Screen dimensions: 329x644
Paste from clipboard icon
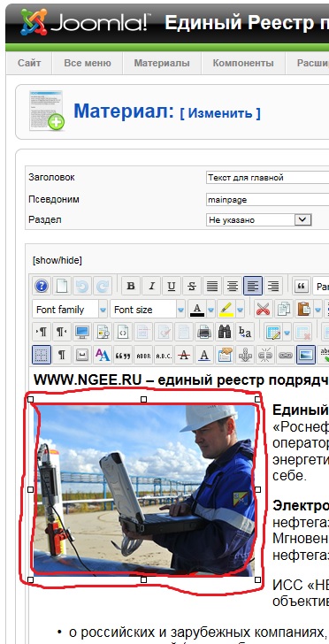[303, 310]
